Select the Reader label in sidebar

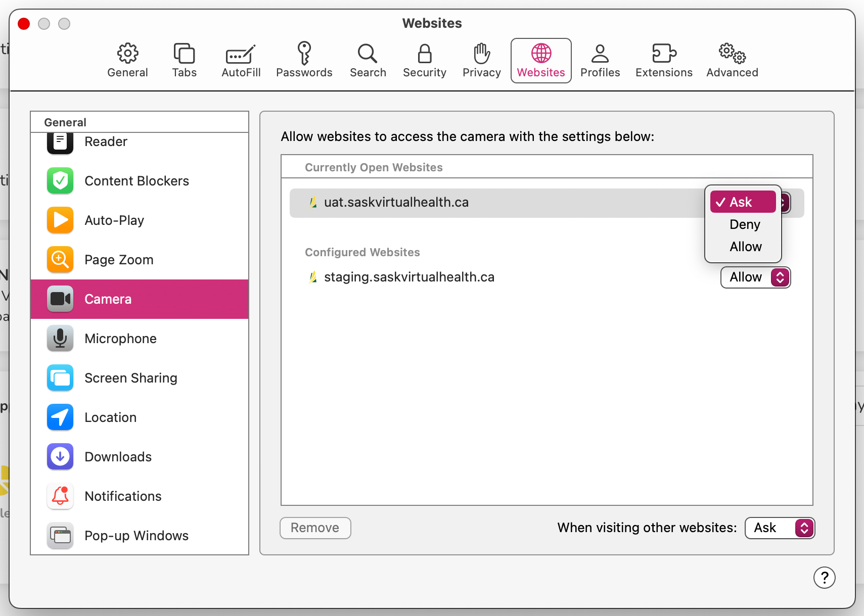click(x=106, y=141)
